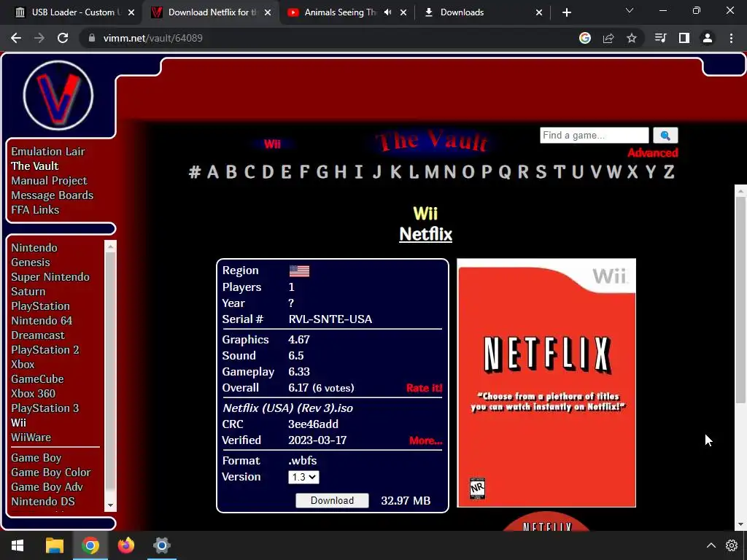Open FFA Links in the sidebar
This screenshot has width=747, height=560.
click(35, 210)
